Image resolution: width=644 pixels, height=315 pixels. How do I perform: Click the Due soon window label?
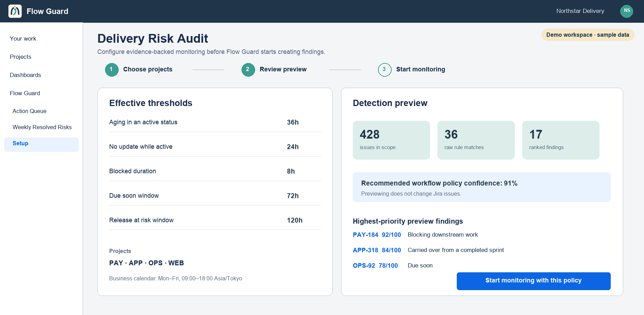134,196
